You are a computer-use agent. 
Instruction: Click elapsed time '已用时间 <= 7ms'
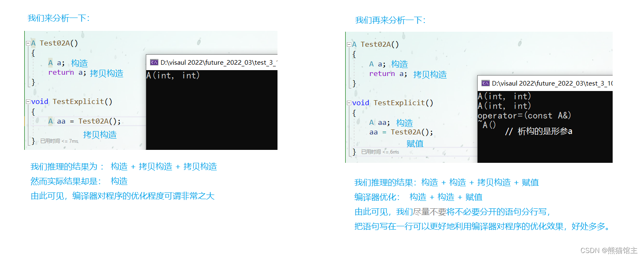pos(59,141)
